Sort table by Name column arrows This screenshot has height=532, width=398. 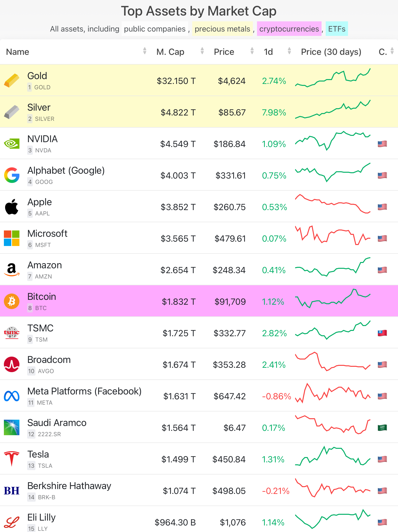point(145,51)
